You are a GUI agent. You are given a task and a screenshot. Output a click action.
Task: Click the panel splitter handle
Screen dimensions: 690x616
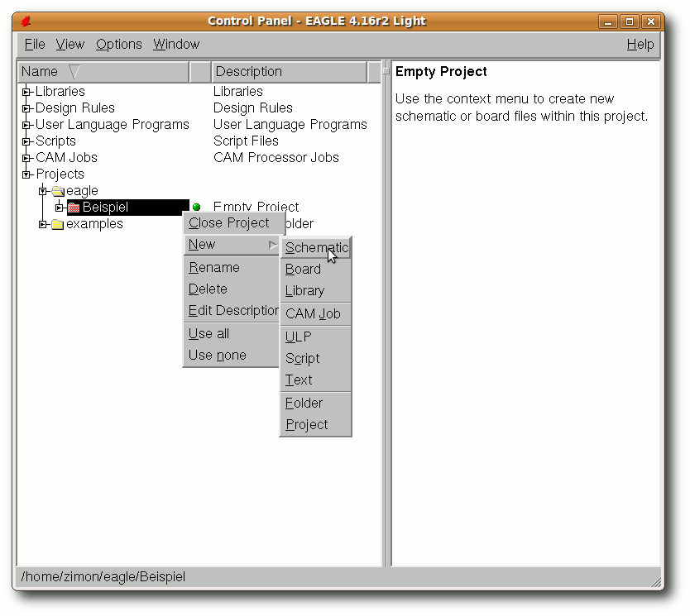point(386,71)
